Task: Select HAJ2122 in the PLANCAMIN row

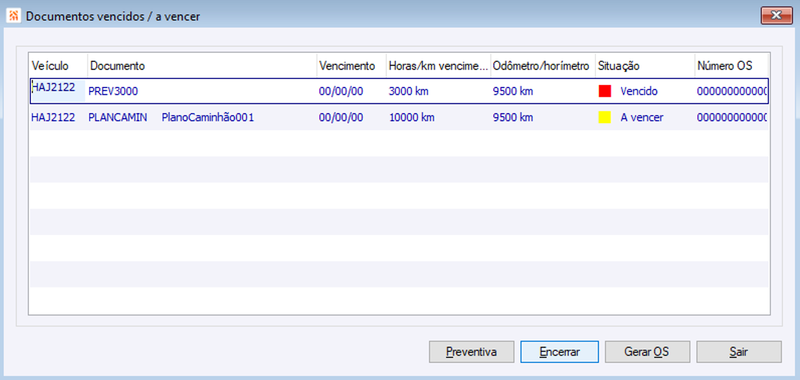Action: (x=53, y=118)
